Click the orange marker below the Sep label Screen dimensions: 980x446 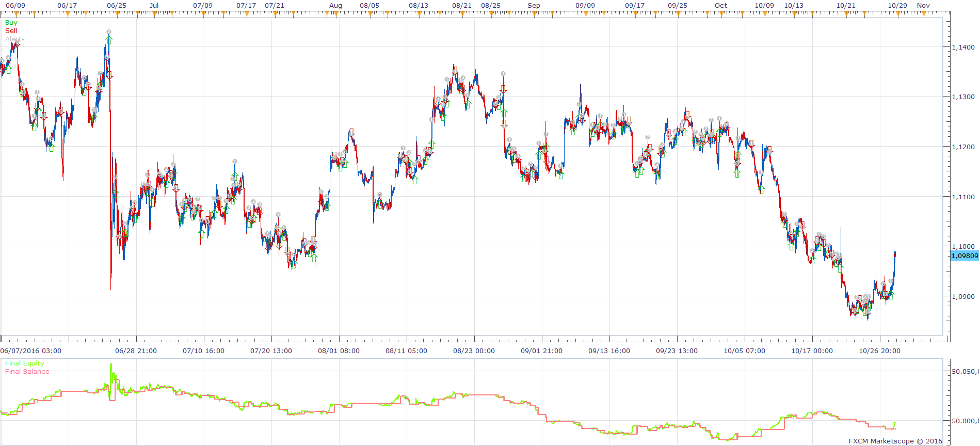tap(534, 14)
